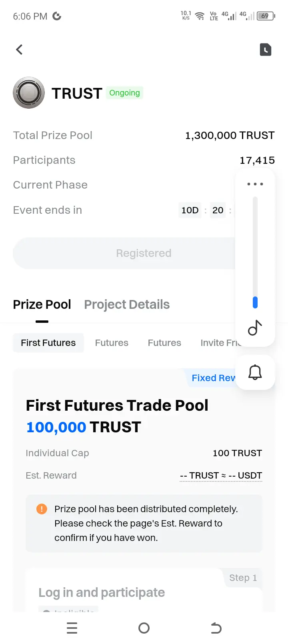Image resolution: width=288 pixels, height=644 pixels.
Task: Switch to the Project Details tab
Action: [x=127, y=304]
